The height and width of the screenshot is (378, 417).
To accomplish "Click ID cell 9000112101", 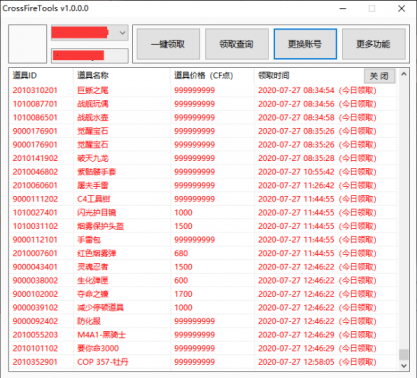I will coord(35,240).
